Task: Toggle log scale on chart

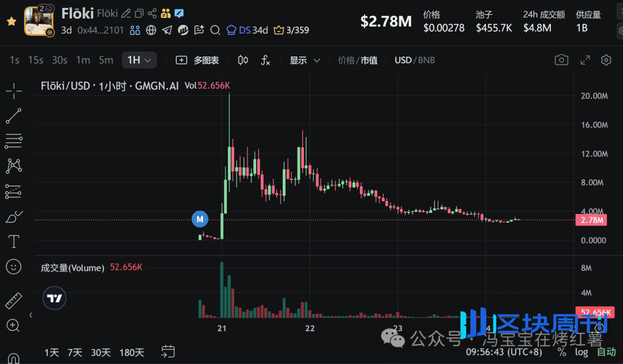Action: tap(581, 352)
